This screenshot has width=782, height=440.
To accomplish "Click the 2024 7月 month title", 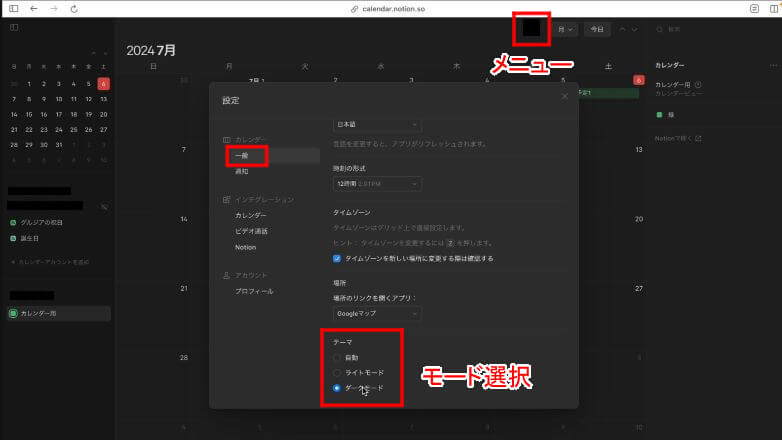I will 151,50.
